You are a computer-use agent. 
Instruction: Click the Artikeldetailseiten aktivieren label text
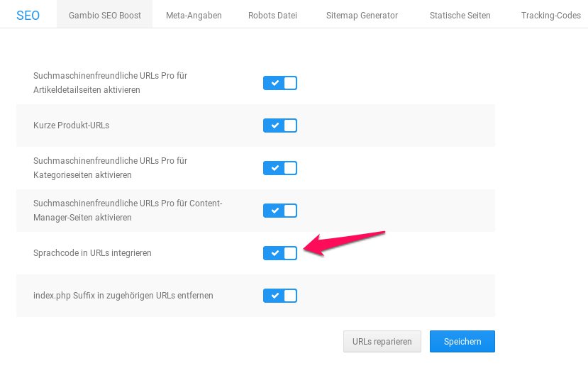pos(87,90)
